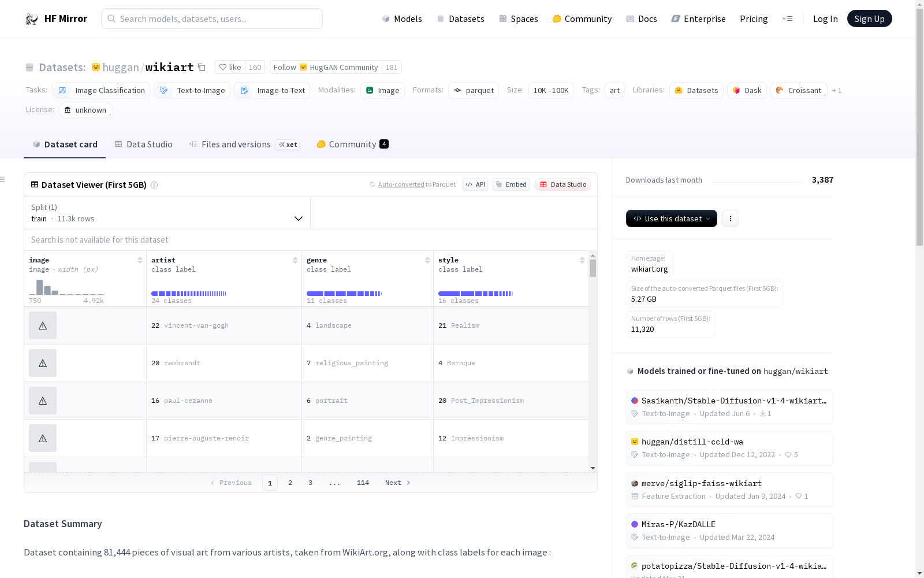Viewport: 924px width, 578px height.
Task: Click the huggan organization avatar icon
Action: click(96, 67)
